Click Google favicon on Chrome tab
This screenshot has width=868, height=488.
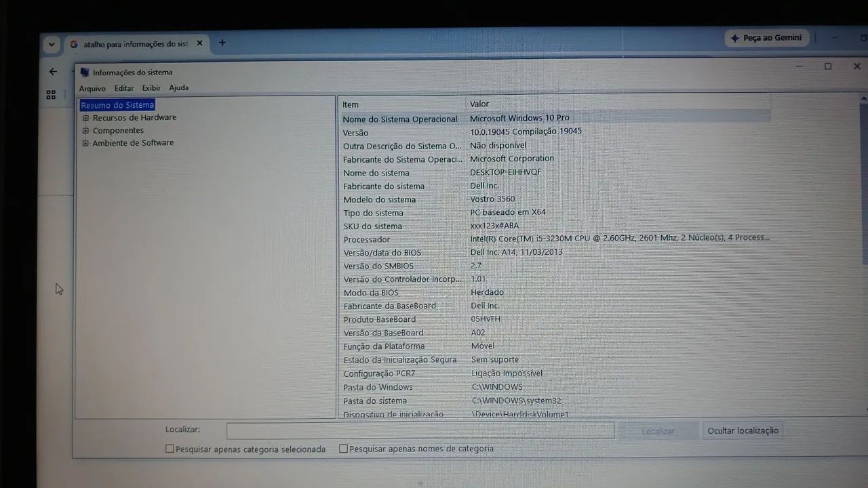click(x=74, y=44)
